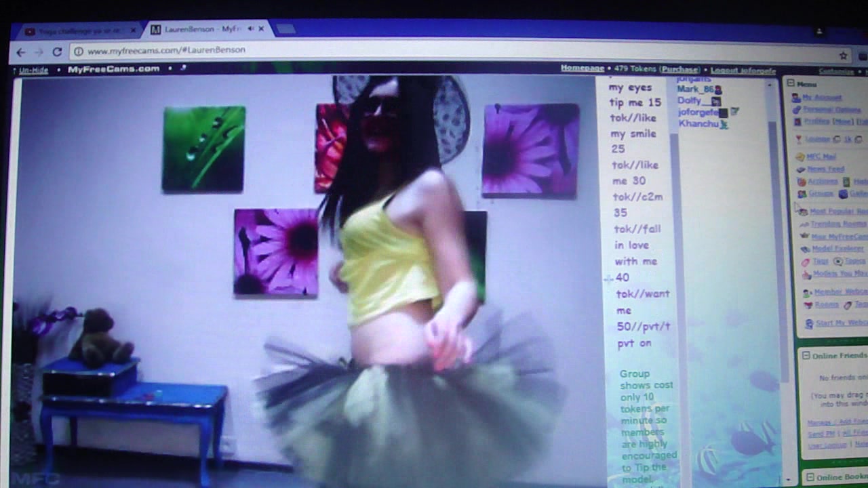Click the Un-Hide link
Image resolution: width=868 pixels, height=488 pixels.
(x=33, y=70)
